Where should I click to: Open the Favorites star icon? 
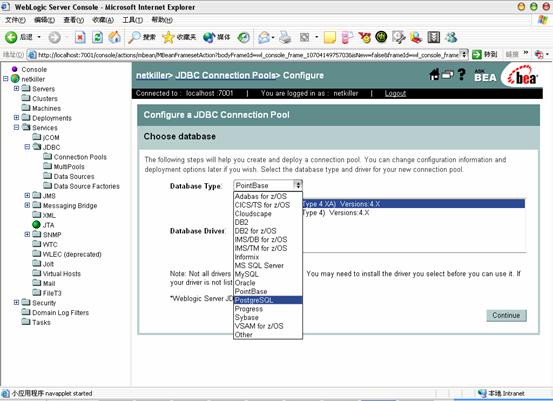pyautogui.click(x=168, y=37)
